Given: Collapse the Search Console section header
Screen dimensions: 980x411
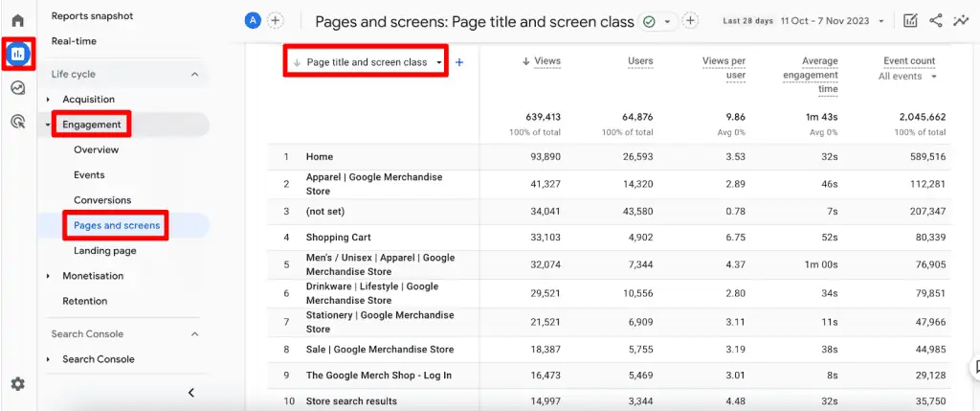Looking at the screenshot, I should point(194,334).
